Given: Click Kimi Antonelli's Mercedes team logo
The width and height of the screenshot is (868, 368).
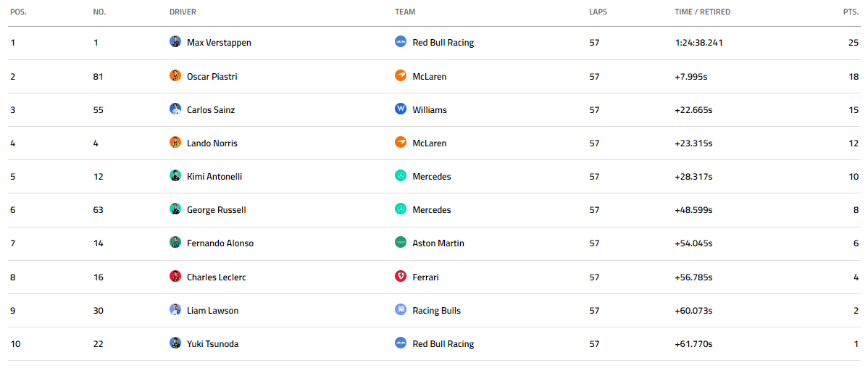Looking at the screenshot, I should click(x=401, y=176).
